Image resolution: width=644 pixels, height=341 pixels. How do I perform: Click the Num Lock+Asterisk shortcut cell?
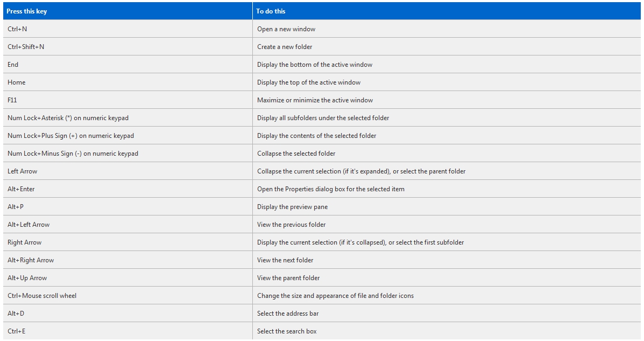click(68, 118)
